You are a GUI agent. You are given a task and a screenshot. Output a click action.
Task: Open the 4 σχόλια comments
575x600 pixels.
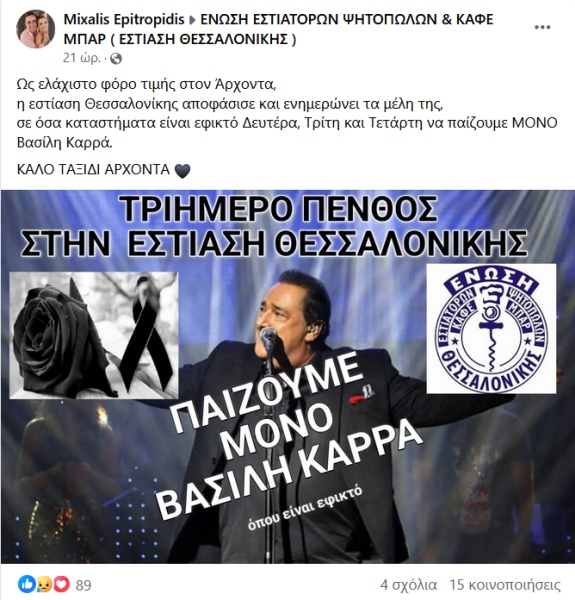408,585
